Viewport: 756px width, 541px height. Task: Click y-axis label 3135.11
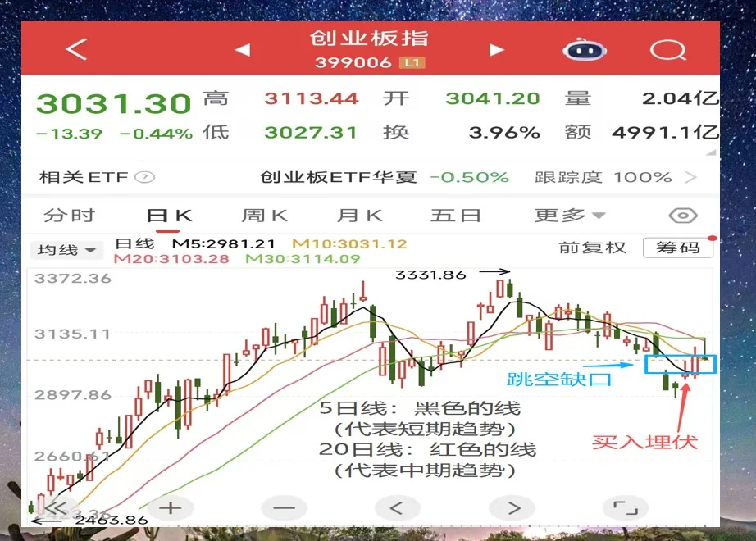72,334
